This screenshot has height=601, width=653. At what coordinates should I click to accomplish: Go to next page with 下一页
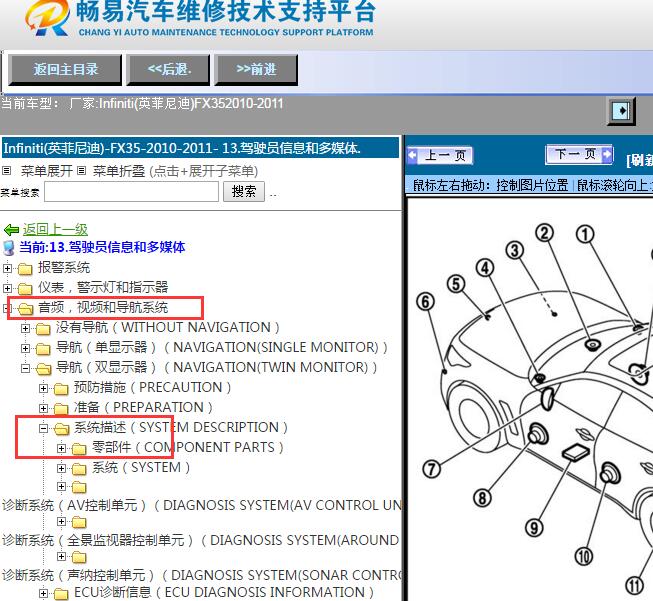point(579,155)
